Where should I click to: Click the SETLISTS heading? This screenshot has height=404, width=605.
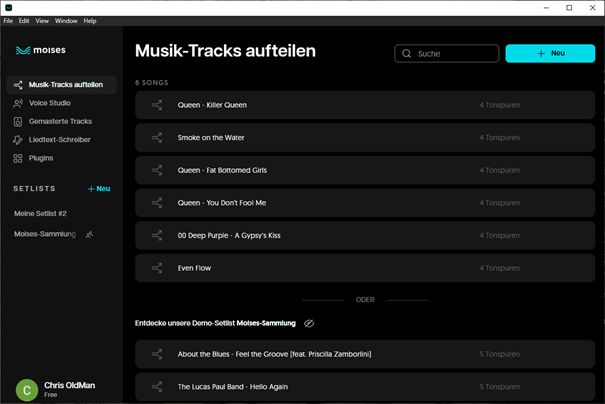[x=34, y=189]
